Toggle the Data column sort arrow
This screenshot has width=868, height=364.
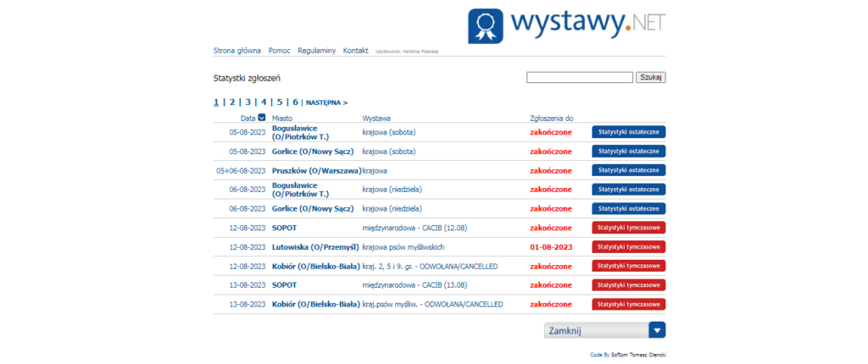click(262, 118)
